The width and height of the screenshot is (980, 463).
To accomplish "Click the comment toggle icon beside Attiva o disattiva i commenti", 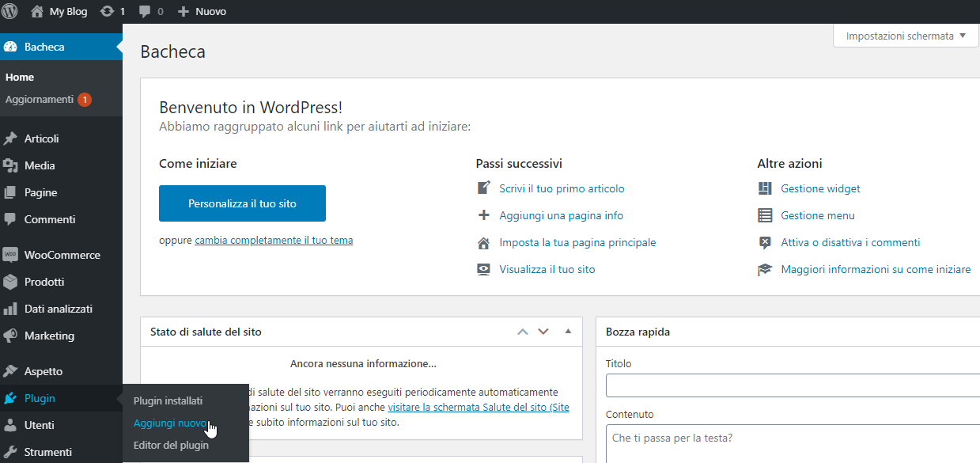I will (765, 242).
